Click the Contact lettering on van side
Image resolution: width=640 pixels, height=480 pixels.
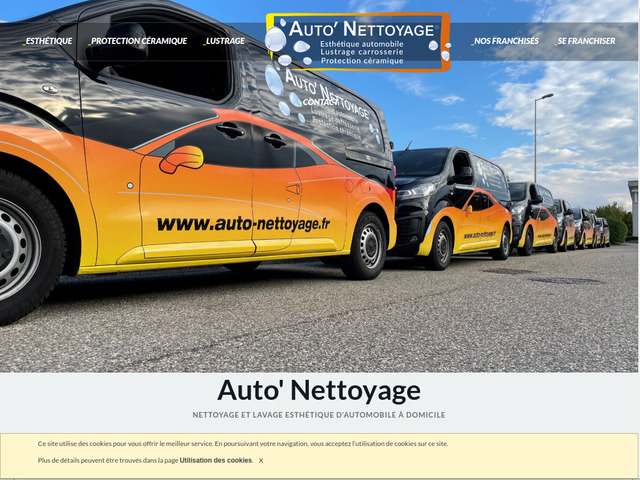point(318,103)
